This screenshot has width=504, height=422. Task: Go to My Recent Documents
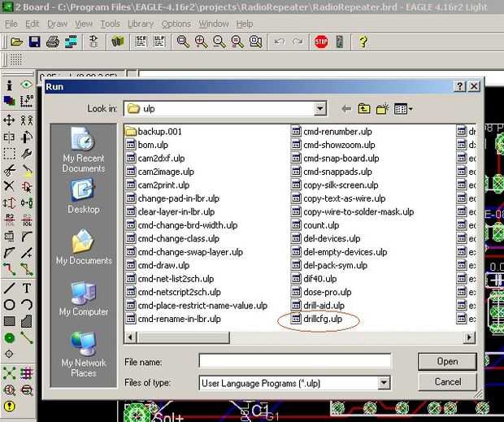[84, 150]
